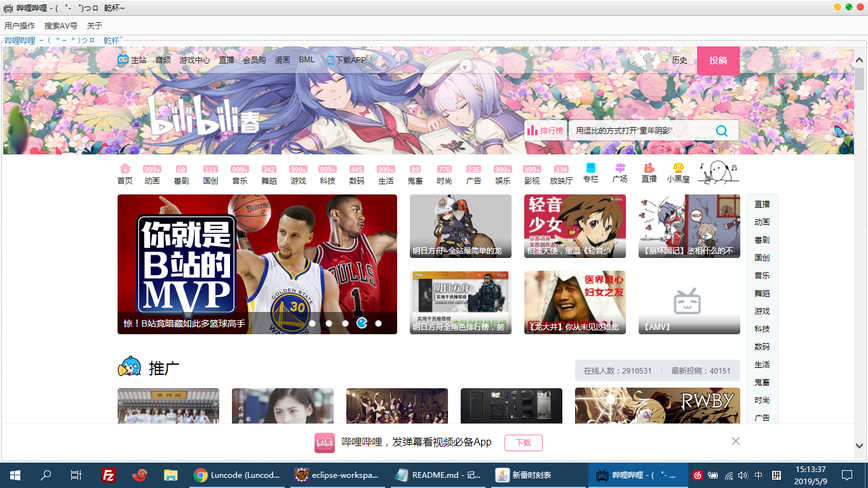
Task: Open FileZilla from the taskbar
Action: pyautogui.click(x=109, y=475)
